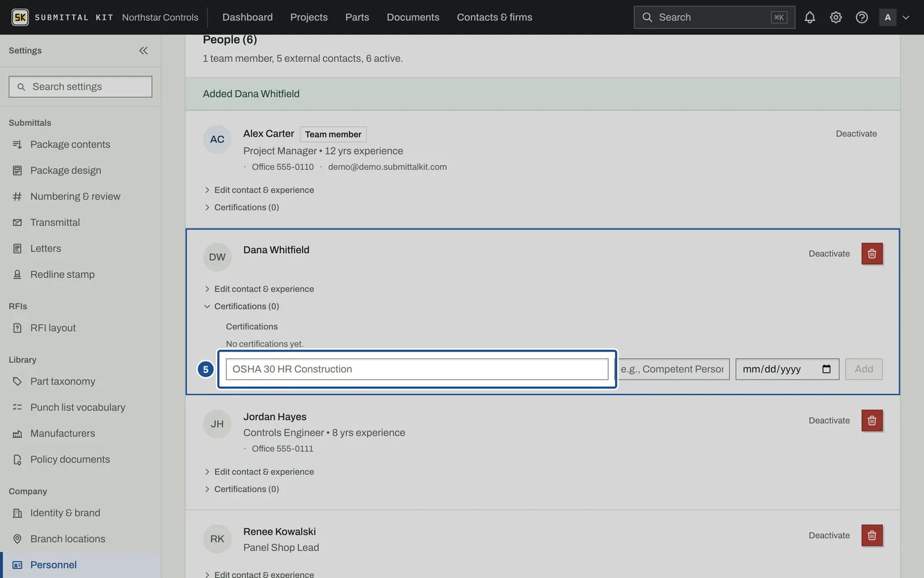The width and height of the screenshot is (924, 578).
Task: Delete Renee Kowalski with trash icon
Action: [x=872, y=536]
